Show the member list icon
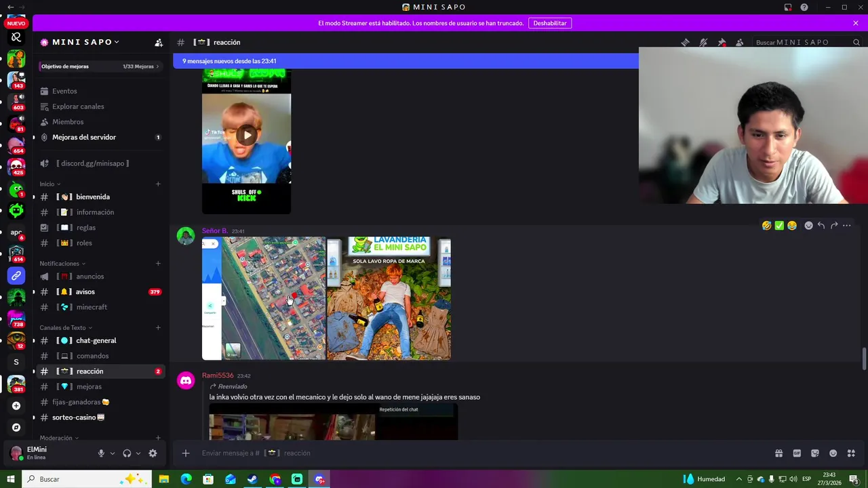Screen dimensions: 868x488 [x=740, y=42]
